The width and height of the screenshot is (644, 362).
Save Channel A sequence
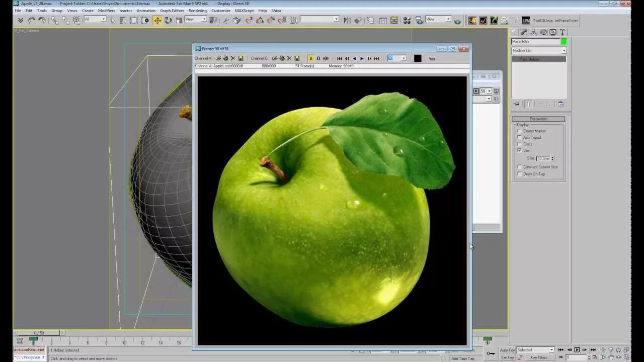point(240,58)
